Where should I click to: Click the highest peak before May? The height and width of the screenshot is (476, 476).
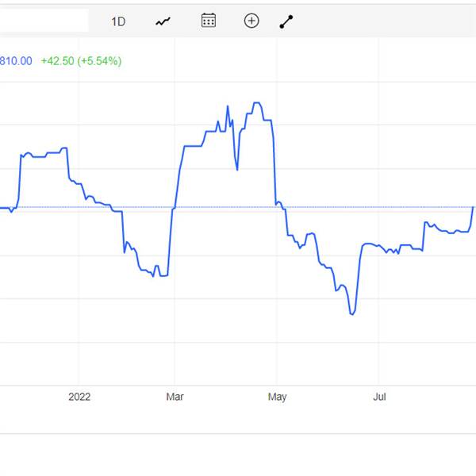tap(257, 102)
